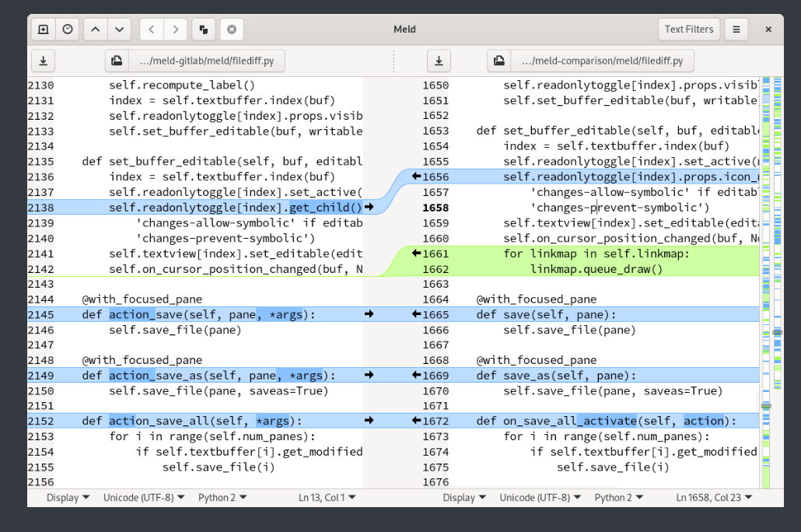The width and height of the screenshot is (801, 532).
Task: Click 'def action_save_as' on line 2149
Action: [x=142, y=375]
